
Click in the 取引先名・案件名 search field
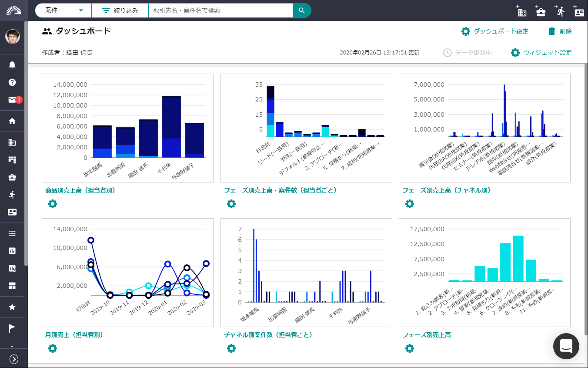click(220, 10)
